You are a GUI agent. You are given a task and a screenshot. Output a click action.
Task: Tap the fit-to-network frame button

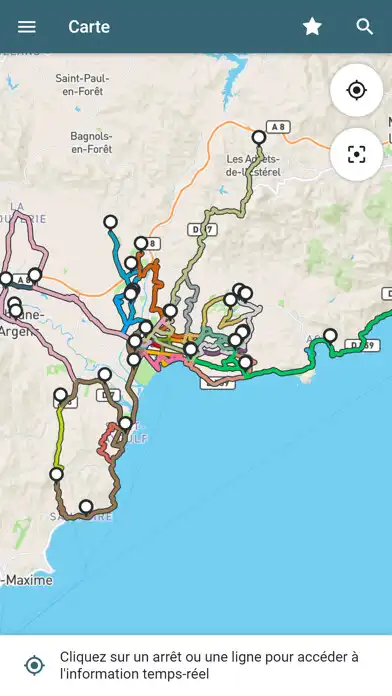pos(356,154)
